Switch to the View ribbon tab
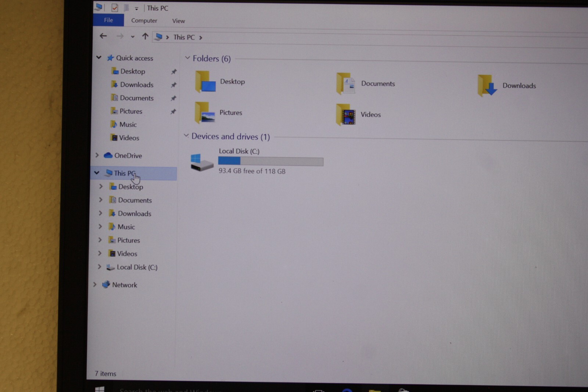 pos(179,21)
